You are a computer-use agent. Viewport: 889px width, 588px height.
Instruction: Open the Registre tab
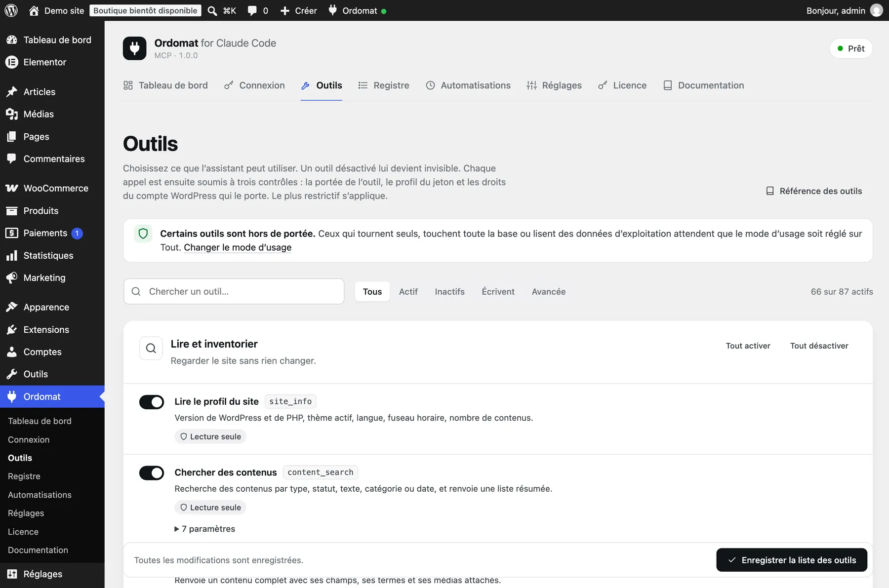(x=384, y=85)
